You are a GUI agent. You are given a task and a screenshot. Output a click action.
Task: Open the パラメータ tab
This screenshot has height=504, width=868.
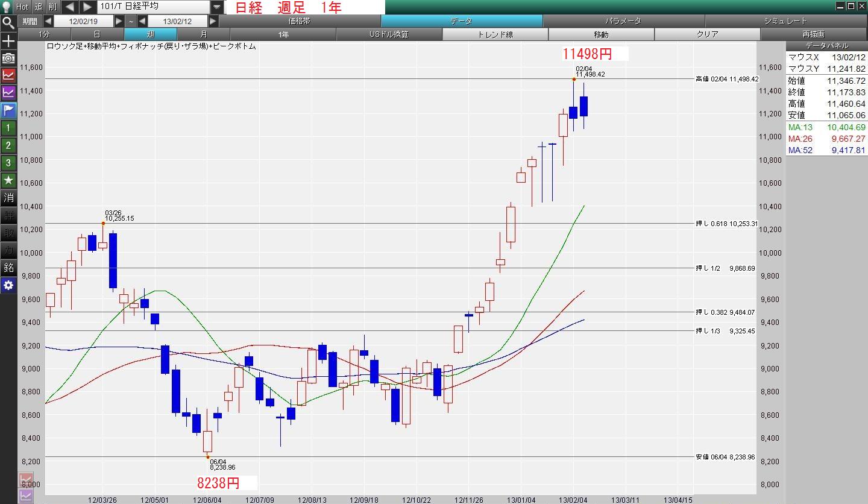623,21
